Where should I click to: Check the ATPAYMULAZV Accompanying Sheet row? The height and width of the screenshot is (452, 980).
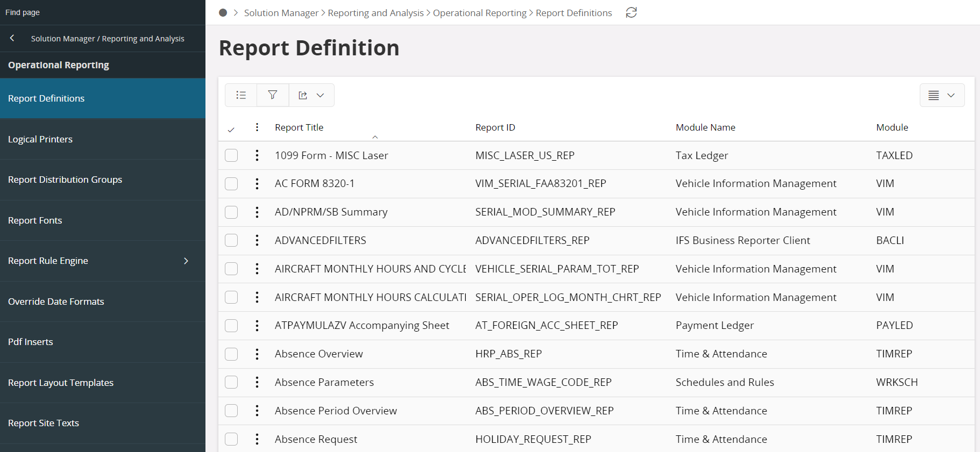point(231,326)
